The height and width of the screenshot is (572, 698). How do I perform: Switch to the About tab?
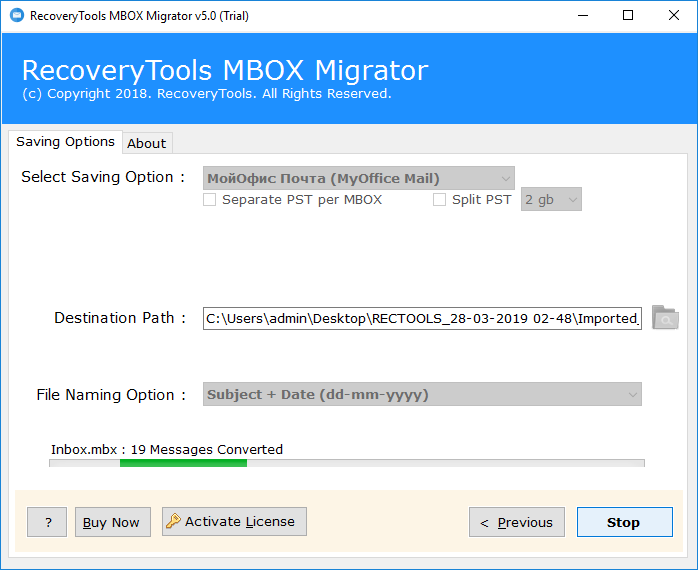(147, 143)
